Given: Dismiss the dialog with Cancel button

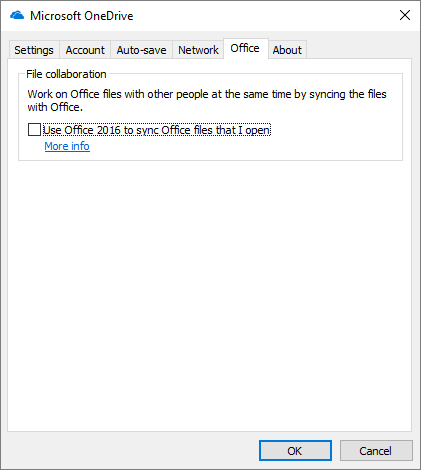Looking at the screenshot, I should 376,451.
